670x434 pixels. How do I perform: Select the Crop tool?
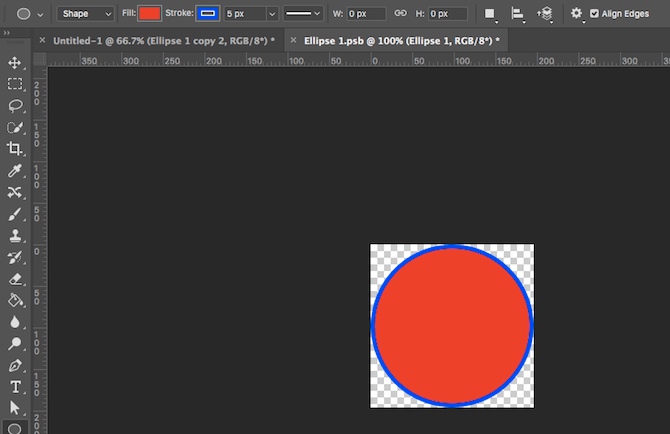(15, 149)
